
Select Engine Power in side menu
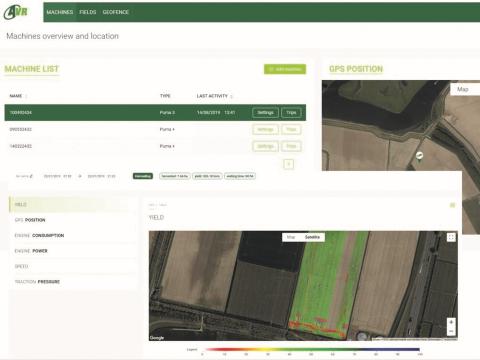point(73,251)
